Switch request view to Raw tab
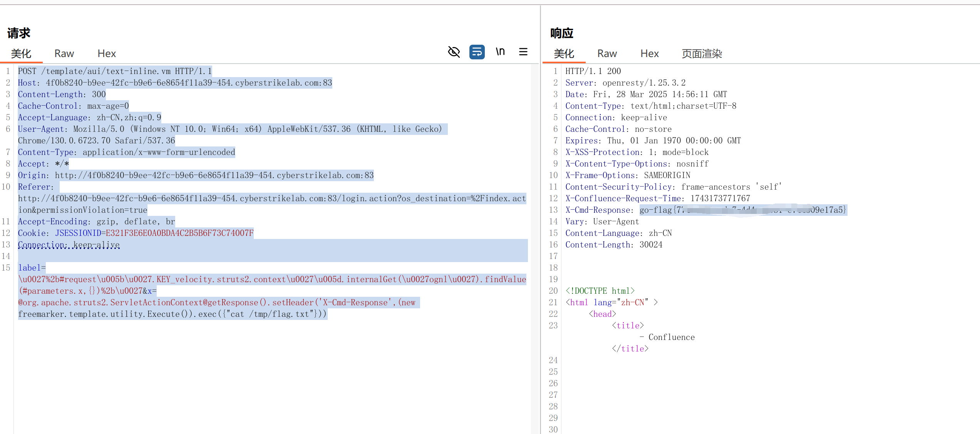 (64, 54)
